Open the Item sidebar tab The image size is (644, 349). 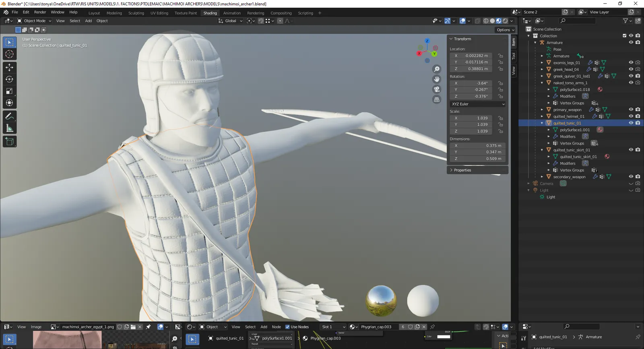514,42
